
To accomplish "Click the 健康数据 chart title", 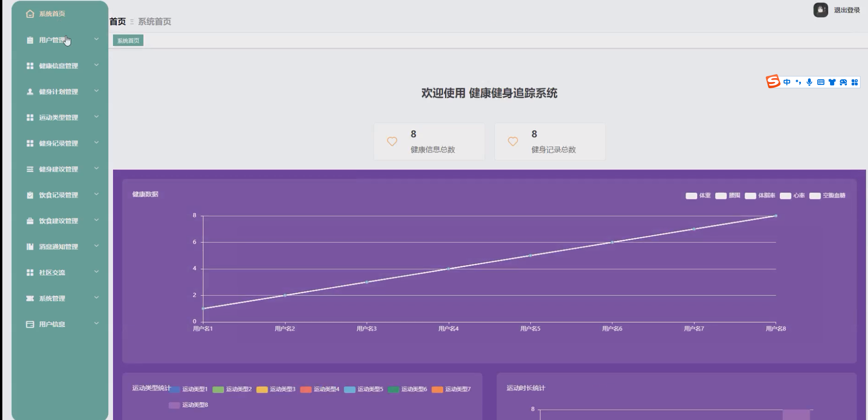I will coord(145,194).
